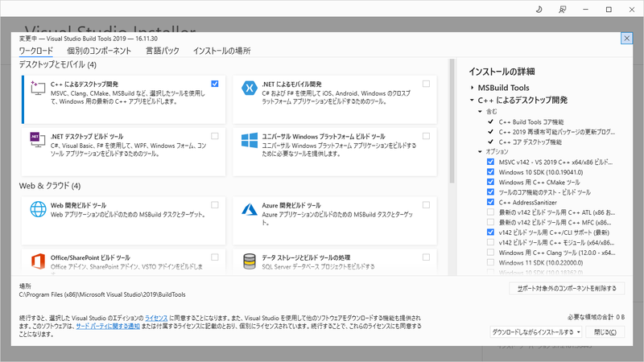Click the Office/SharePoint build tools icon
Screen dimensions: 644x362
38,261
